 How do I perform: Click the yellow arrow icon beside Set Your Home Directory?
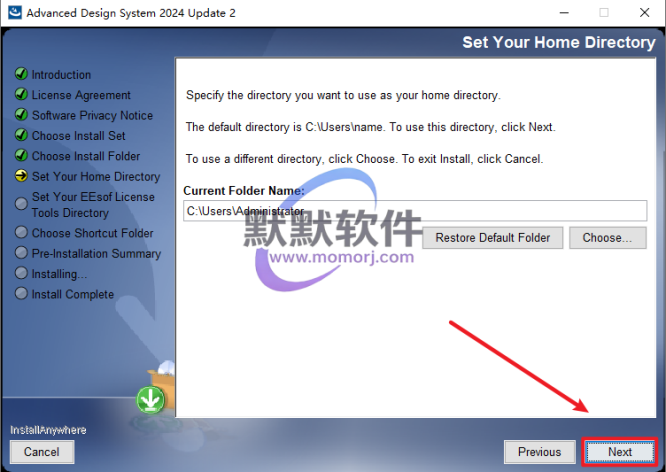(x=21, y=176)
